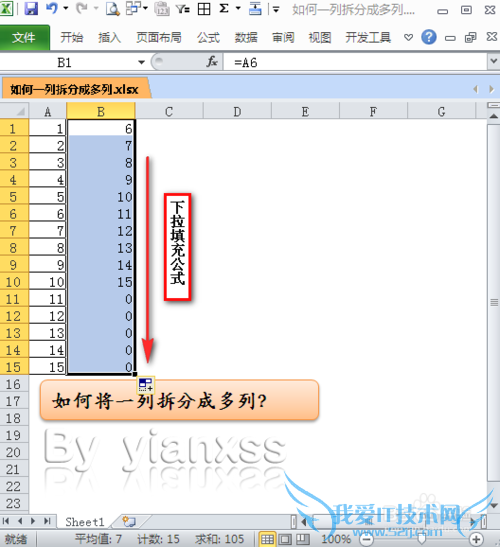The height and width of the screenshot is (547, 500).
Task: Go to first sheet navigation arrow
Action: tap(6, 521)
